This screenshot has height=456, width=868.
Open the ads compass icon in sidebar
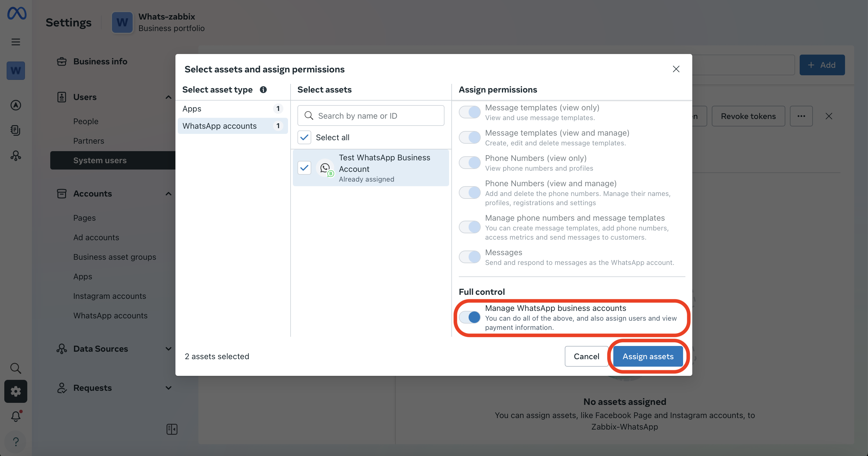tap(16, 105)
